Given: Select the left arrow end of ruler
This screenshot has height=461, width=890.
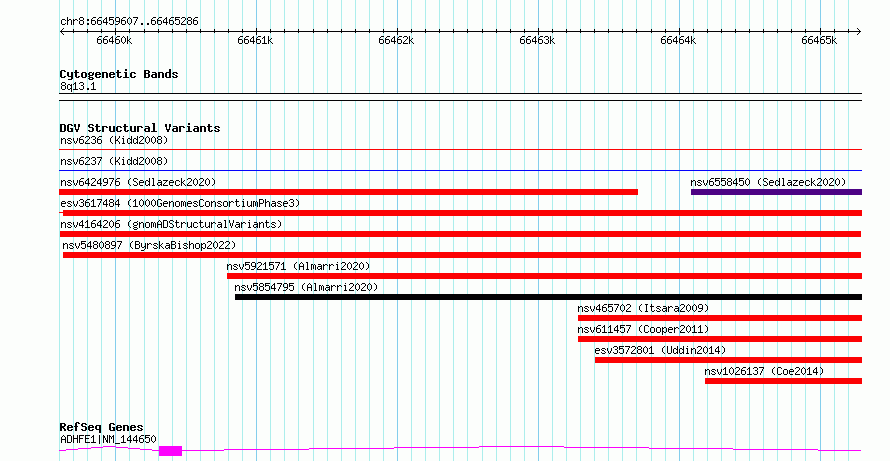Looking at the screenshot, I should tap(62, 32).
